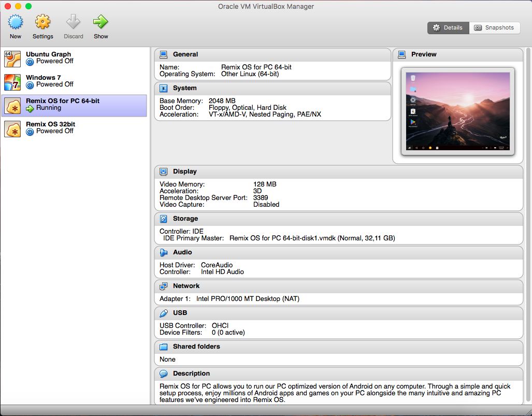The width and height of the screenshot is (532, 416).
Task: Click the USB section plug icon
Action: coord(164,313)
